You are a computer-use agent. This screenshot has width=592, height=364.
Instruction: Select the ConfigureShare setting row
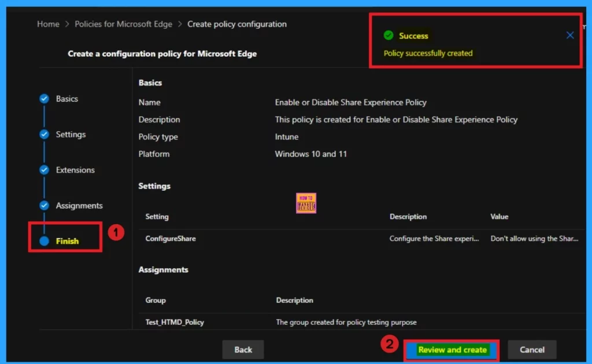click(361, 239)
